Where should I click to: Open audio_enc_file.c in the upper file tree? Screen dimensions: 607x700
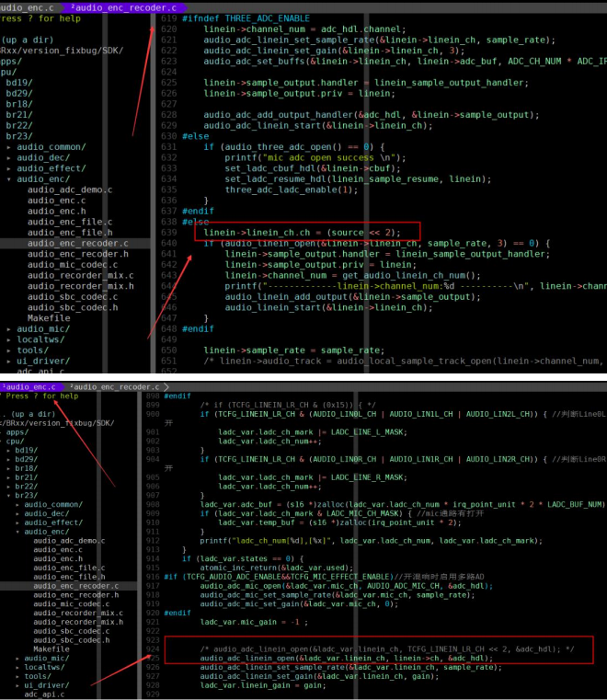coord(70,222)
